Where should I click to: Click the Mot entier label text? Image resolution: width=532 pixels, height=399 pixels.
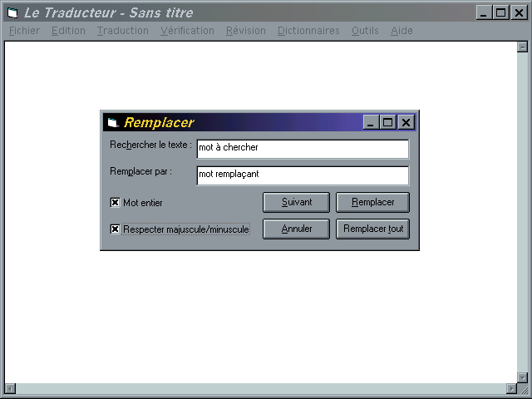point(143,203)
